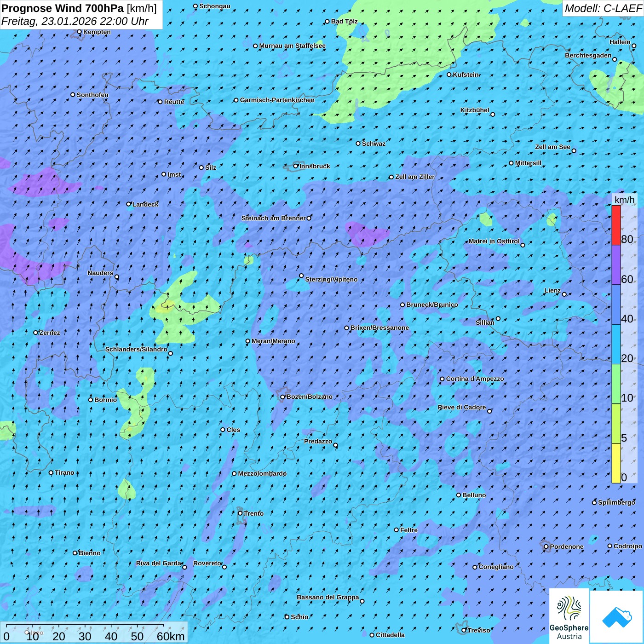644x644 pixels.
Task: Click the 'Zell am See' label
Action: point(552,147)
